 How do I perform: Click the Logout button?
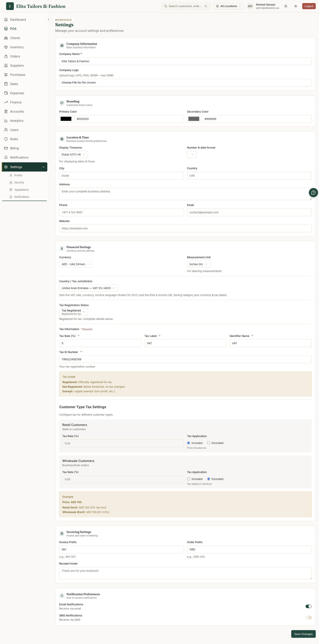coord(309,6)
